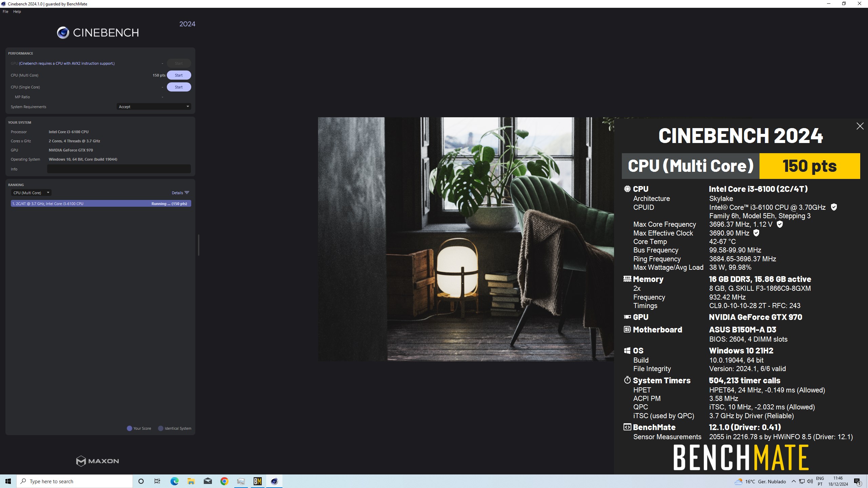
Task: Click GPU value NVIDIA GeForce GTX 970 in Your System
Action: [x=71, y=150]
